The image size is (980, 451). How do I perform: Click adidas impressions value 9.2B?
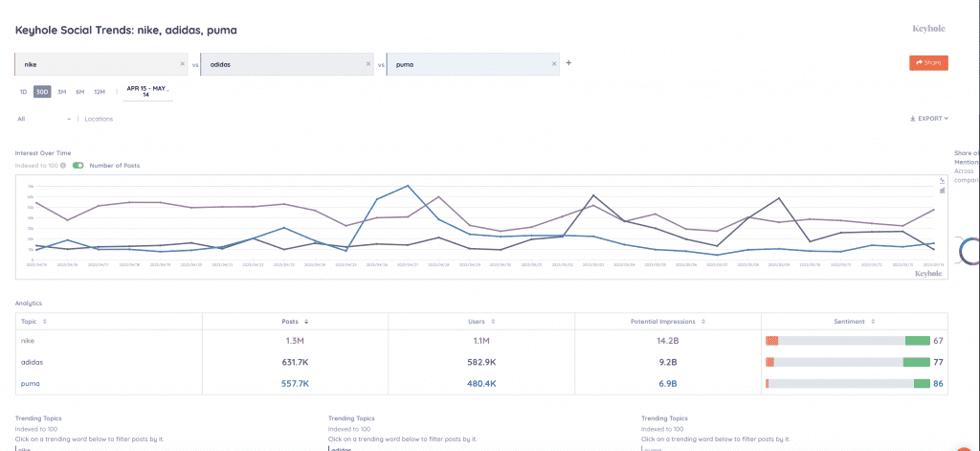[667, 362]
